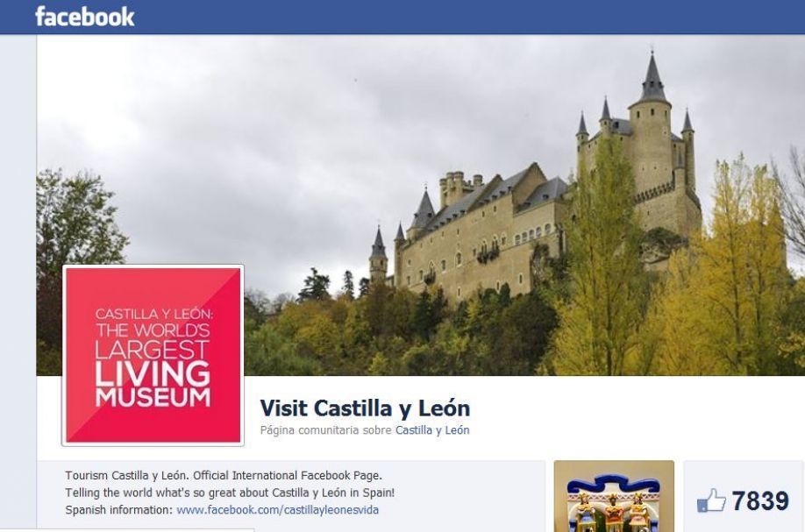Click the Facebook logo in the header
Screen dimensions: 805x532
point(85,17)
